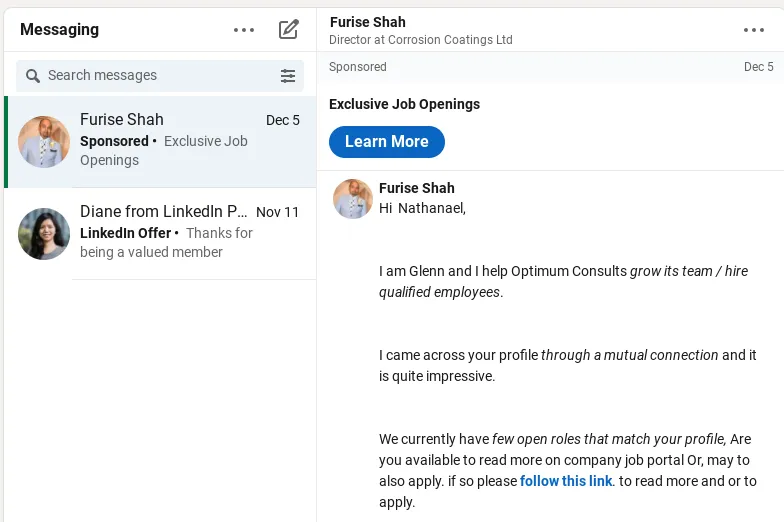The height and width of the screenshot is (522, 784).
Task: Open the Messaging more options menu
Action: pos(244,30)
